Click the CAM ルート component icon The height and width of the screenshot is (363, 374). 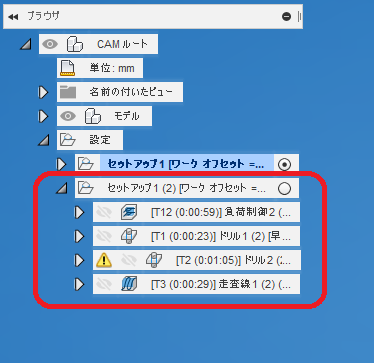(75, 44)
